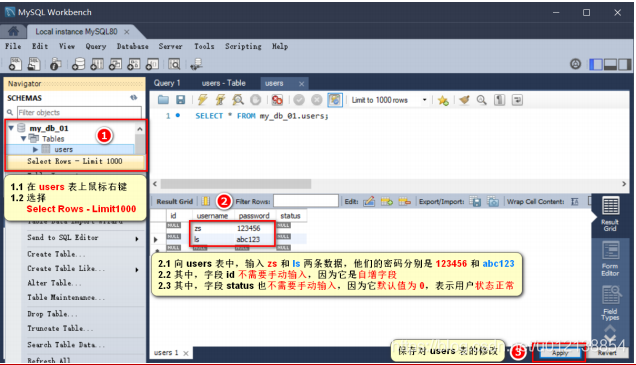Viewport: 636px width, 365px height.
Task: Explain current statement magnifier icon
Action: point(238,100)
